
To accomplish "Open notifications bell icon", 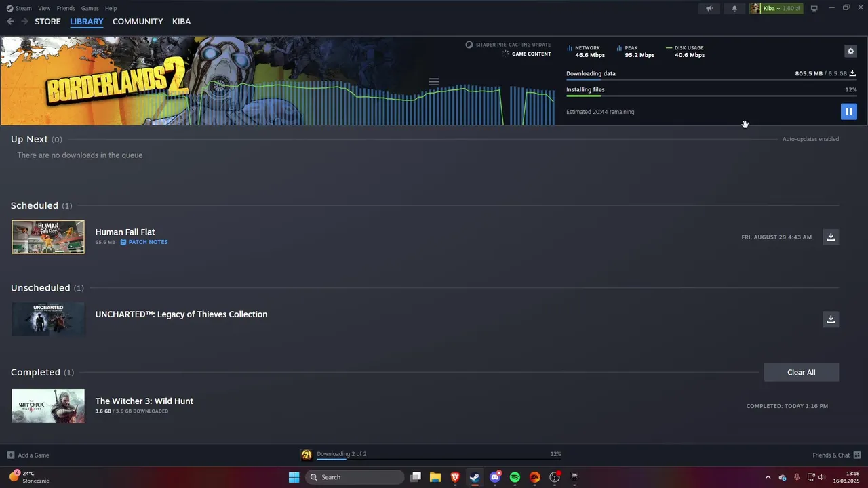I will coord(734,8).
